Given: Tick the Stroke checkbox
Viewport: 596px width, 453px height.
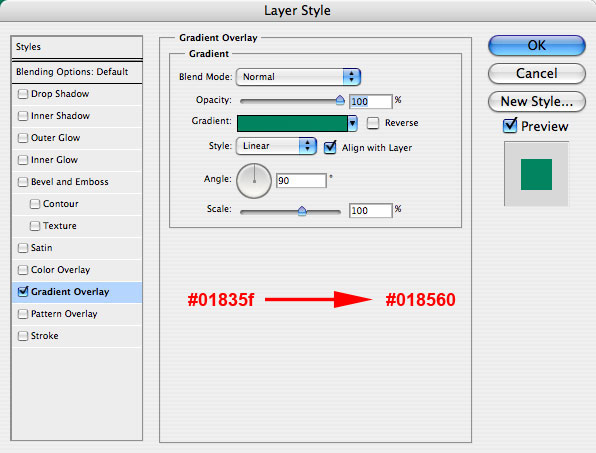Looking at the screenshot, I should (x=23, y=336).
